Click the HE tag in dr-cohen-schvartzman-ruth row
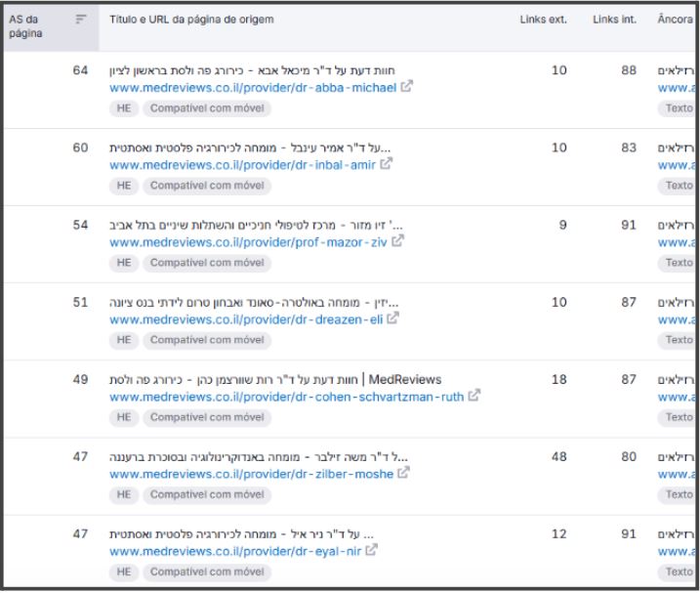Viewport: 700px width, 593px height. pyautogui.click(x=124, y=417)
